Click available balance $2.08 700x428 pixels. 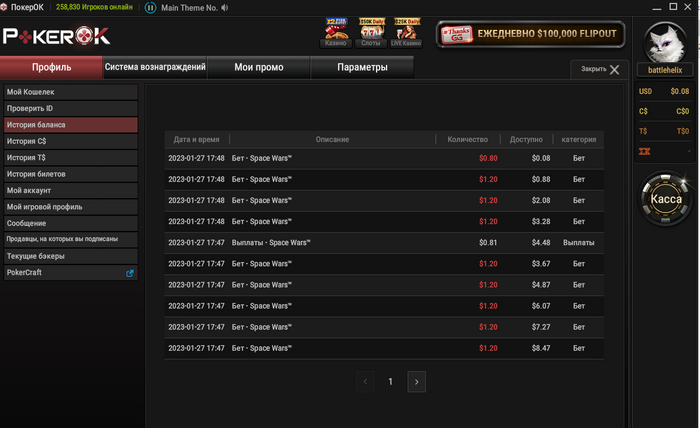[541, 200]
